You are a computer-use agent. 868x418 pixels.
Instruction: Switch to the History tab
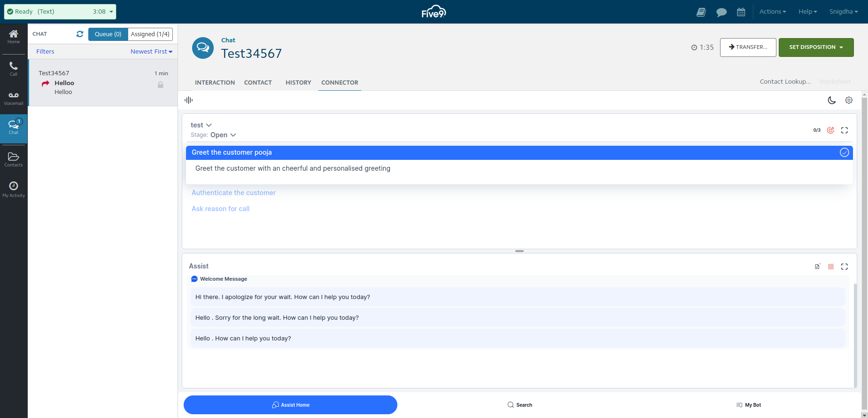pos(298,82)
